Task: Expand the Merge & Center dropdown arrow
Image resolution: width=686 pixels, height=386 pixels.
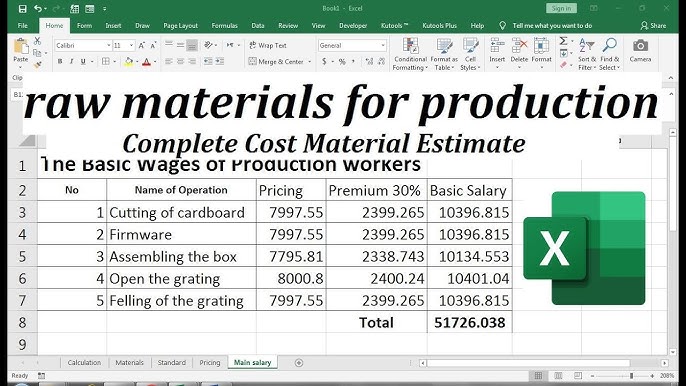Action: click(x=309, y=62)
